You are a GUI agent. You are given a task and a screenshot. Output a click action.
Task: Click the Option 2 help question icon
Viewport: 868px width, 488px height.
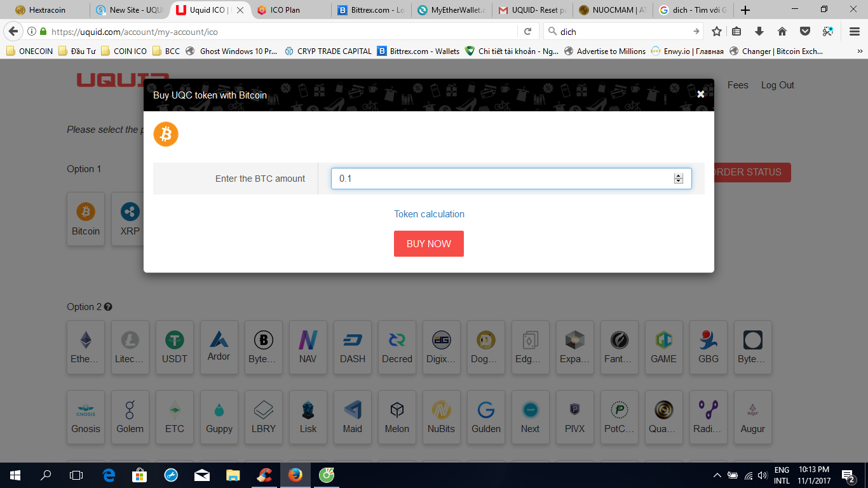[108, 307]
